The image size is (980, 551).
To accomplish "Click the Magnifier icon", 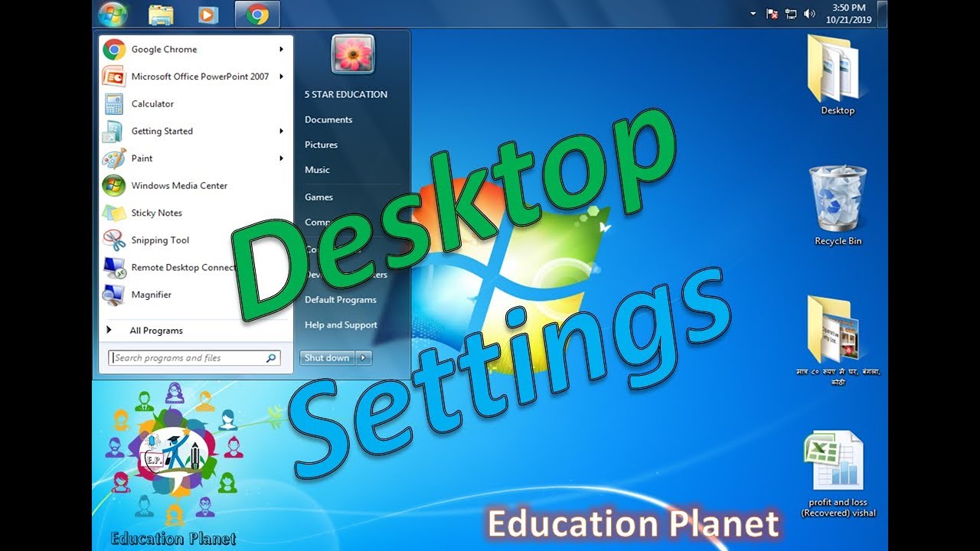I will click(x=114, y=295).
